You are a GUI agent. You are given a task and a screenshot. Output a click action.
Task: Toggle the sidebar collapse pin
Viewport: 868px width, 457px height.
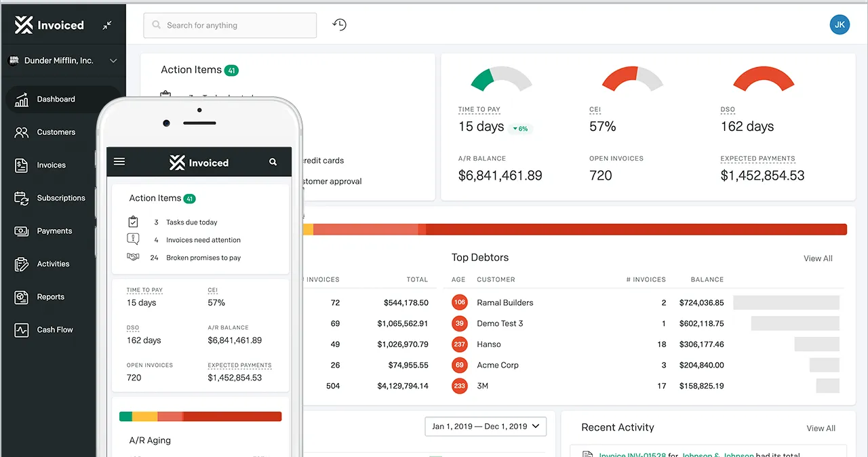pyautogui.click(x=106, y=24)
